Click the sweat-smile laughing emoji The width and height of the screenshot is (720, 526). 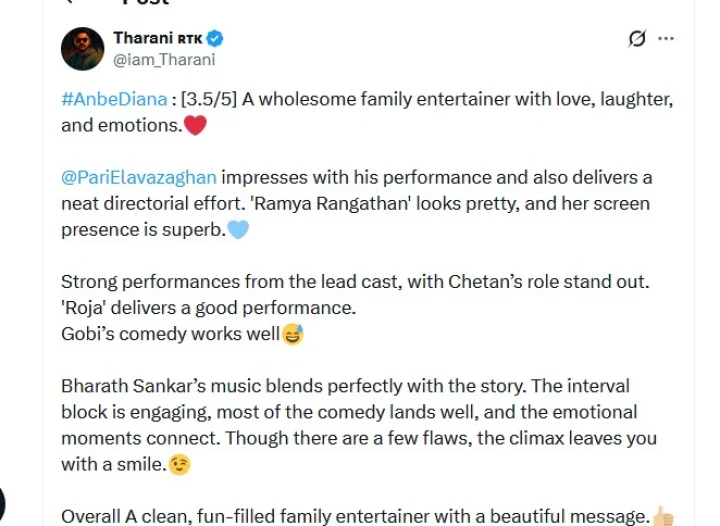click(x=292, y=334)
